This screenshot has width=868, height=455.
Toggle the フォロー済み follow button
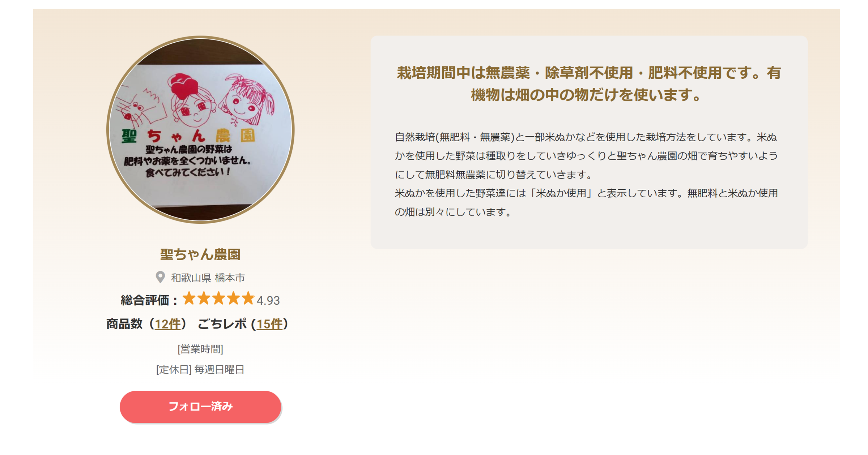point(200,407)
